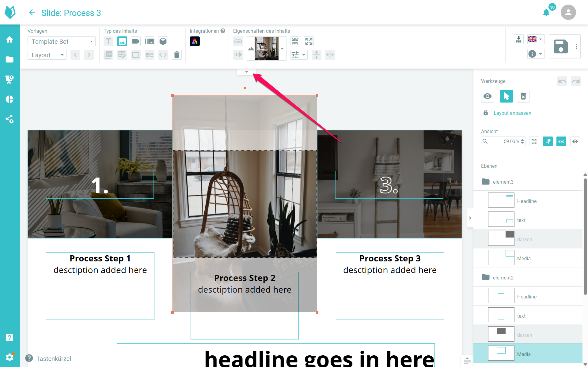Select the 3D object content type
588x367 pixels.
tap(163, 41)
